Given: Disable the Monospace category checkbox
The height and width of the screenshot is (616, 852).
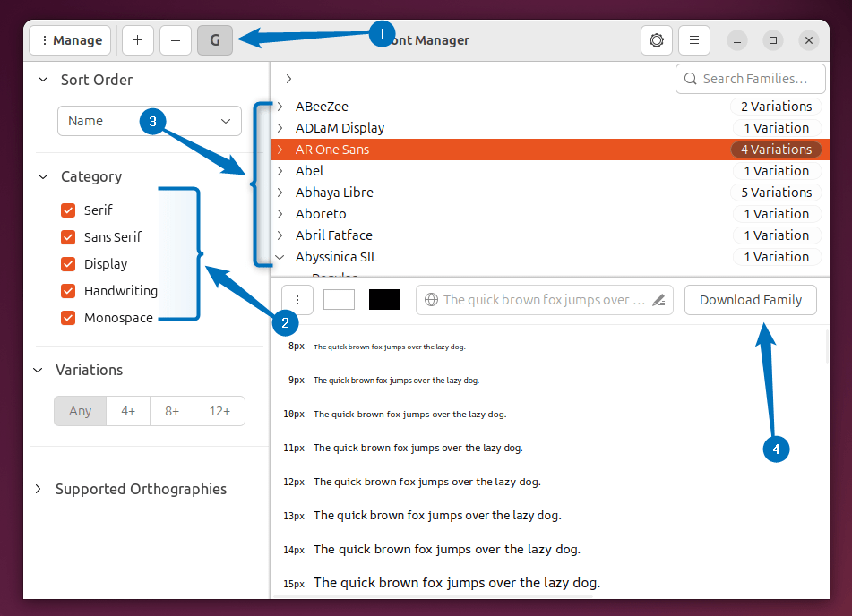Looking at the screenshot, I should 68,317.
